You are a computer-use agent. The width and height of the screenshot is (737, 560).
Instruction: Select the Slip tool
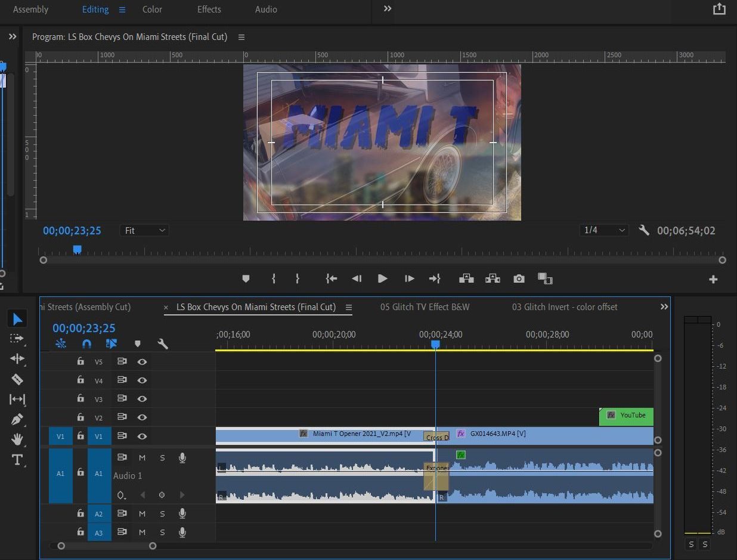pyautogui.click(x=17, y=399)
